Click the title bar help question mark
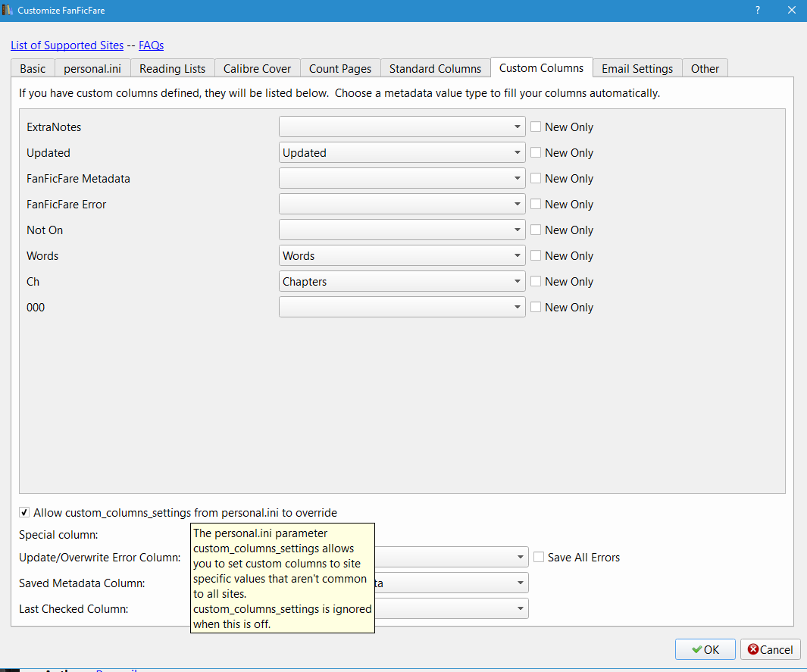 pyautogui.click(x=758, y=11)
